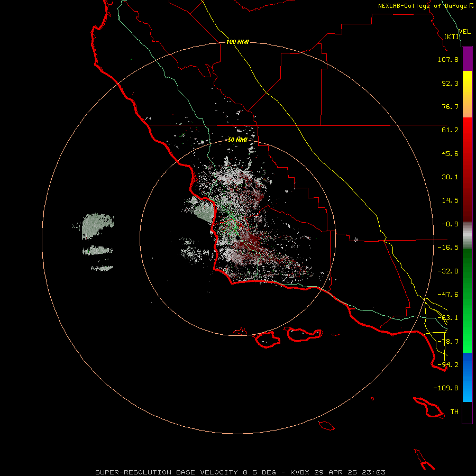Pick the blue segment of the color bar

coord(467,364)
